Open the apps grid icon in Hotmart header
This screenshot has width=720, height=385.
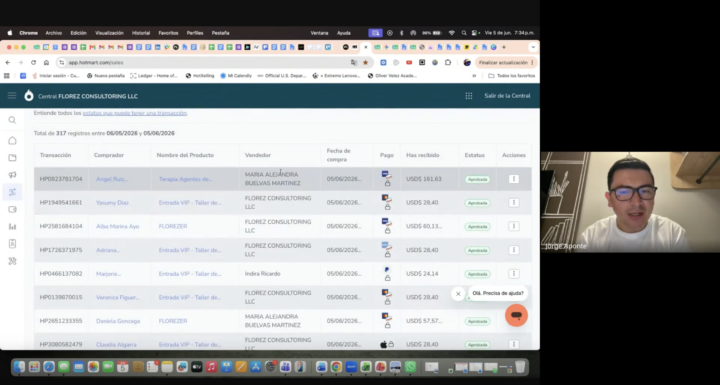pyautogui.click(x=469, y=96)
